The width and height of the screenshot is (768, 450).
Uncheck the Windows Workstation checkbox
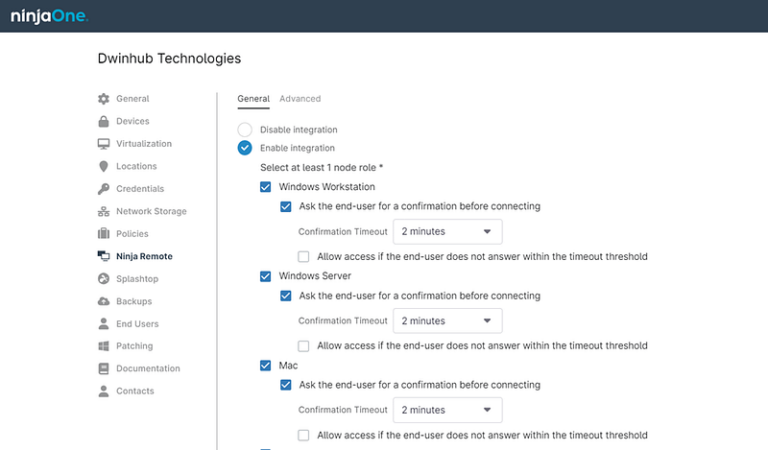coord(265,187)
